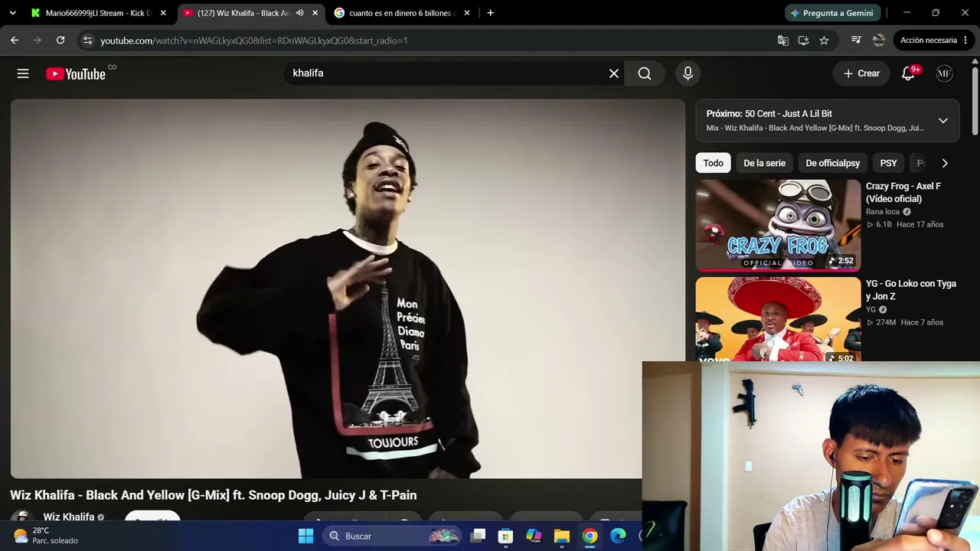Open the Windows Start menu
Image resolution: width=980 pixels, height=551 pixels.
305,536
